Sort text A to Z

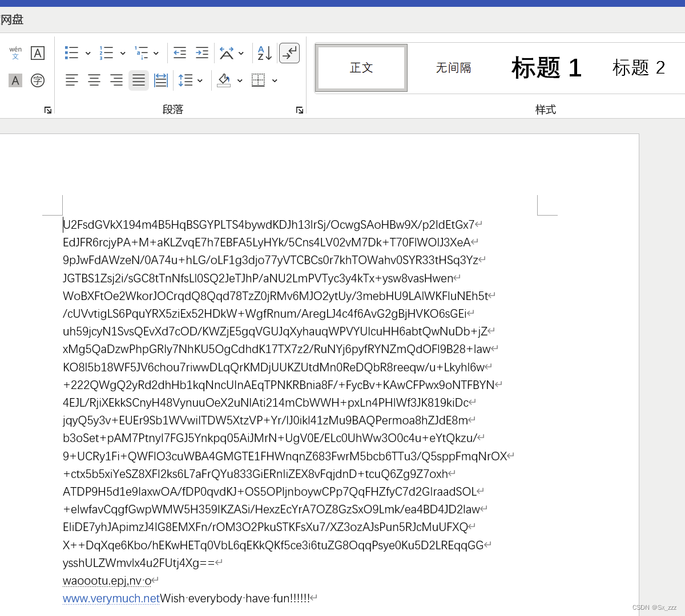(264, 53)
